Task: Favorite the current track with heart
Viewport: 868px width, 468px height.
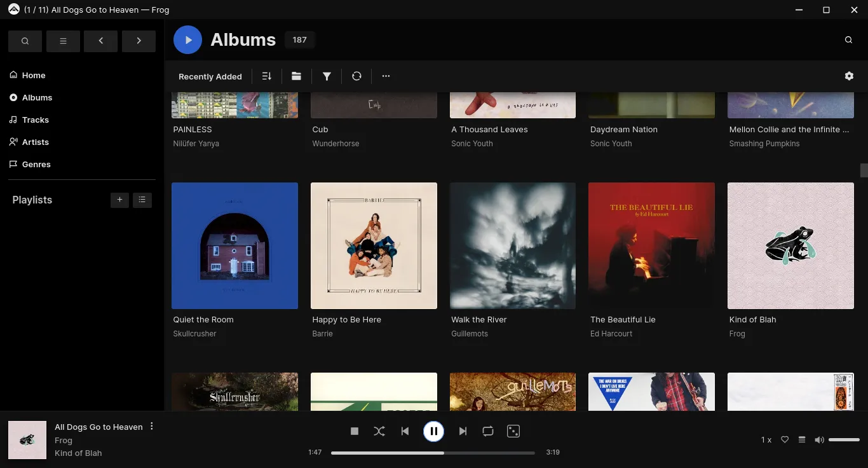Action: click(x=785, y=440)
